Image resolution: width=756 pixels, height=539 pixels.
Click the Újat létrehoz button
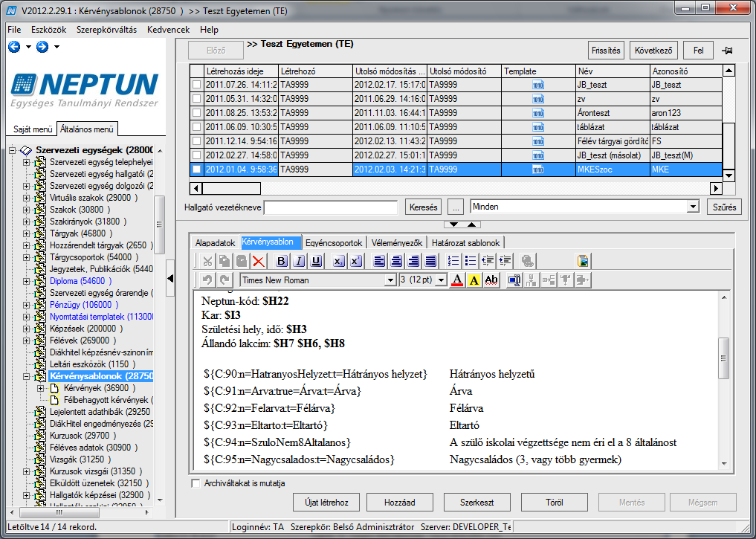326,503
